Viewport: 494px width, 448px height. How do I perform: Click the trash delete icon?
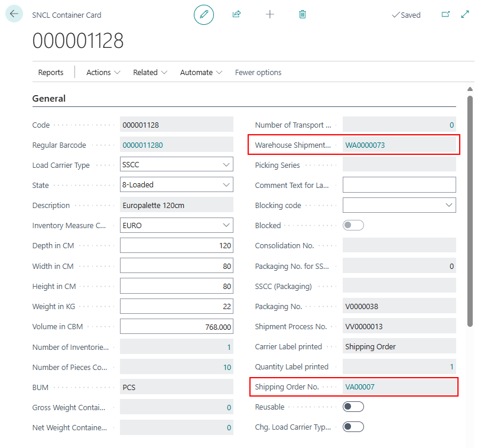click(303, 15)
